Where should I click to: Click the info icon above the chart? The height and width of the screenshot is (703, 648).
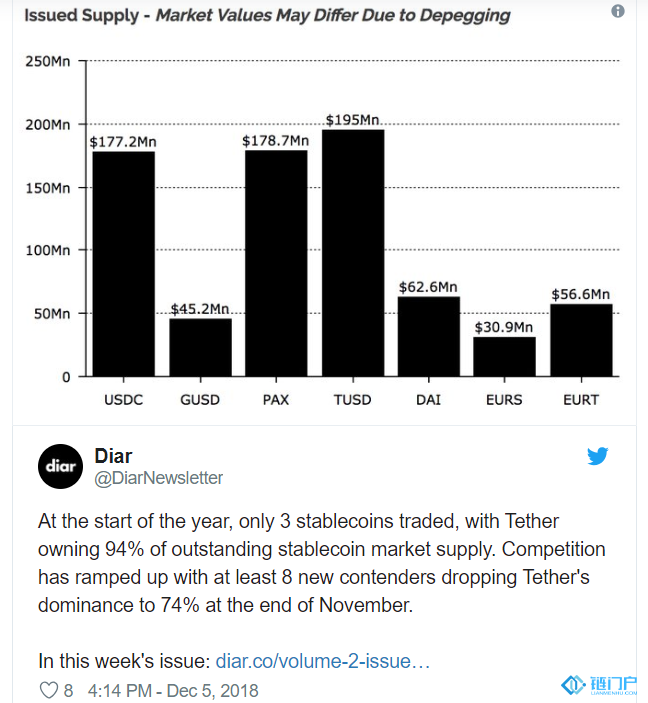click(618, 12)
